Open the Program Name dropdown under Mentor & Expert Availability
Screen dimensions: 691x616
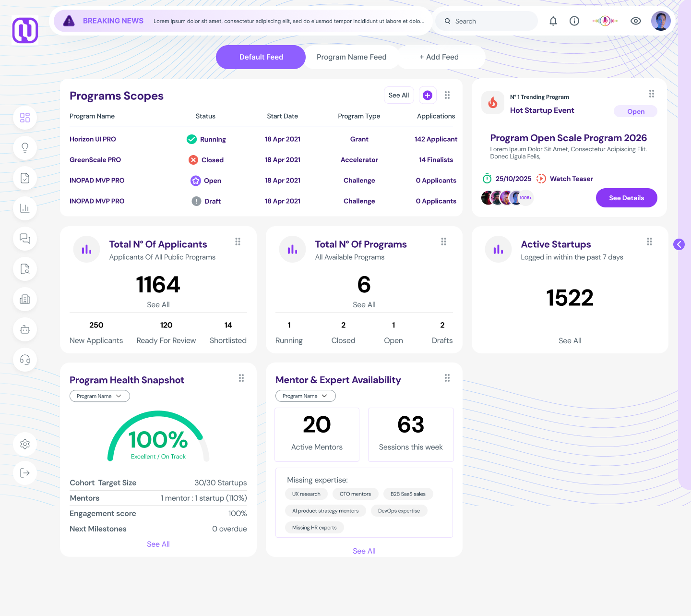click(x=305, y=396)
